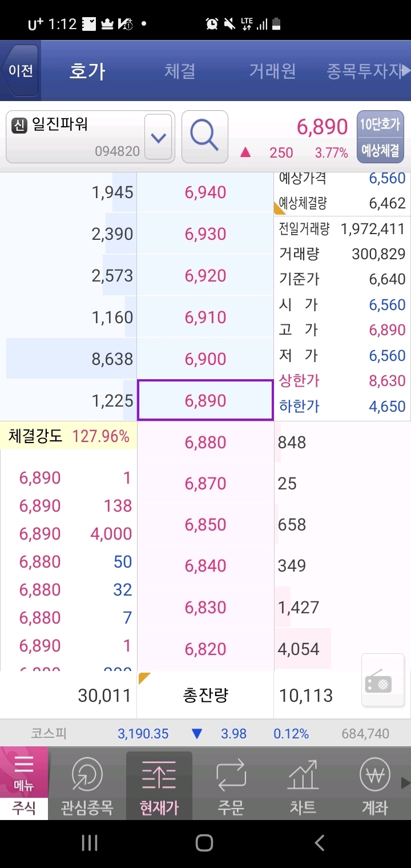Switch to the 체결 tab
Viewport: 411px width, 868px height.
180,71
